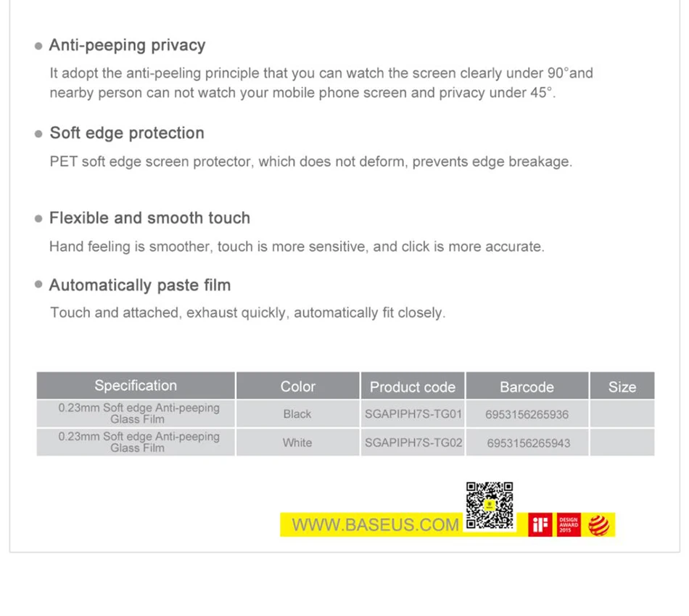Image resolution: width=689 pixels, height=616 pixels.
Task: Click the Design Award 2015 badge
Action: [x=569, y=525]
